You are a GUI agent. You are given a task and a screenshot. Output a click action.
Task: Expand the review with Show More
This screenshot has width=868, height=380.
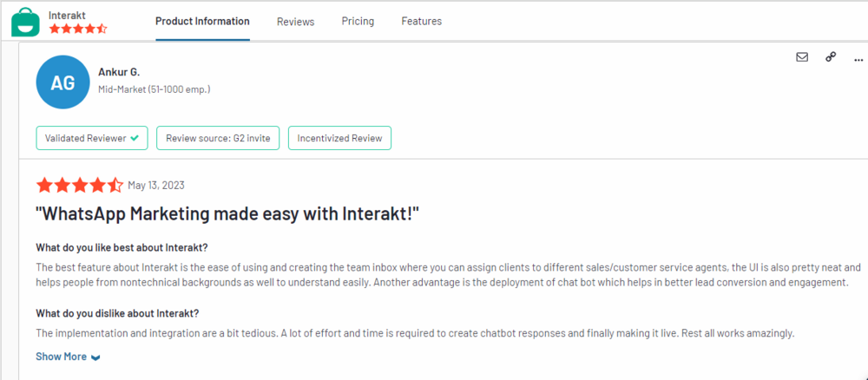pos(68,357)
